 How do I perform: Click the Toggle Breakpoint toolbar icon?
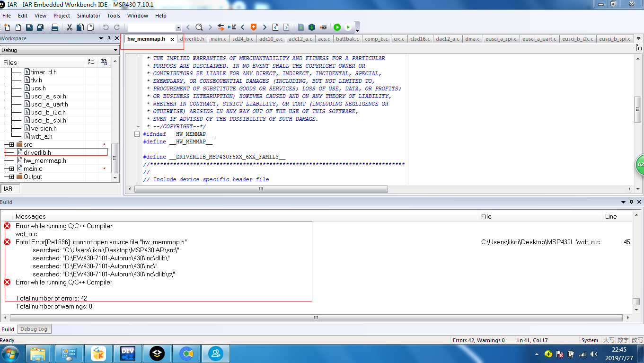[323, 27]
